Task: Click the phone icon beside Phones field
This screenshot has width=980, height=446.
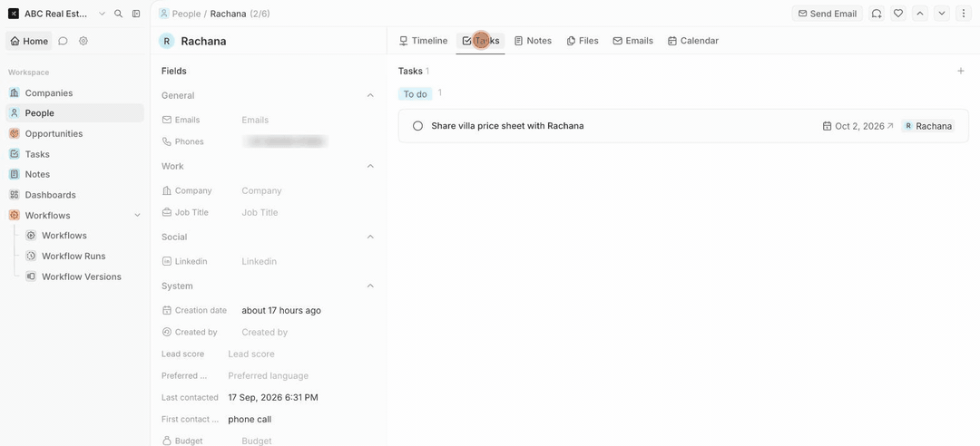Action: point(166,141)
